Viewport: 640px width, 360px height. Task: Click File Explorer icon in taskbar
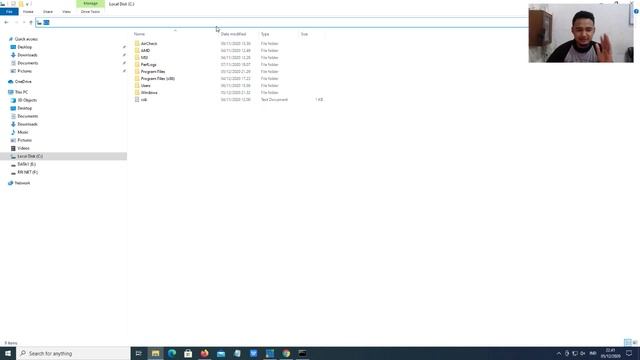156,353
